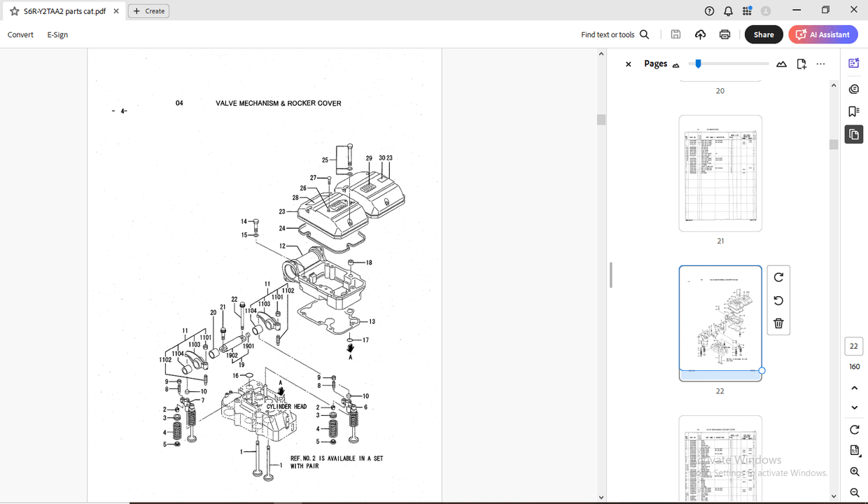Select the Save file icon
Viewport: 868px width, 504px height.
tap(675, 34)
